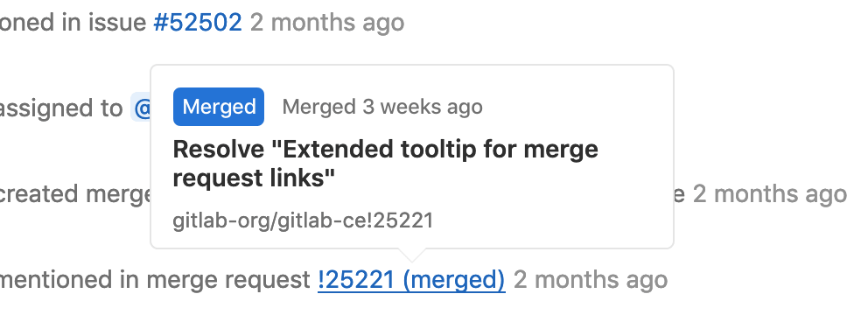Click the "mentioned in merge request" note text

point(155,280)
